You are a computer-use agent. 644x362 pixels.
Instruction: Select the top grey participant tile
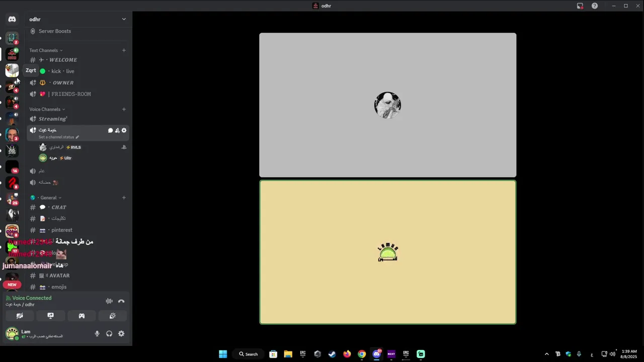(x=388, y=105)
